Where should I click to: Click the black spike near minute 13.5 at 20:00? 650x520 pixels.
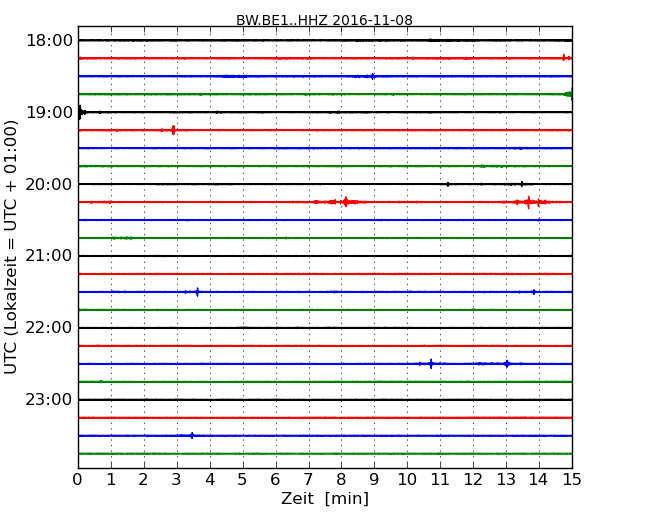point(522,184)
